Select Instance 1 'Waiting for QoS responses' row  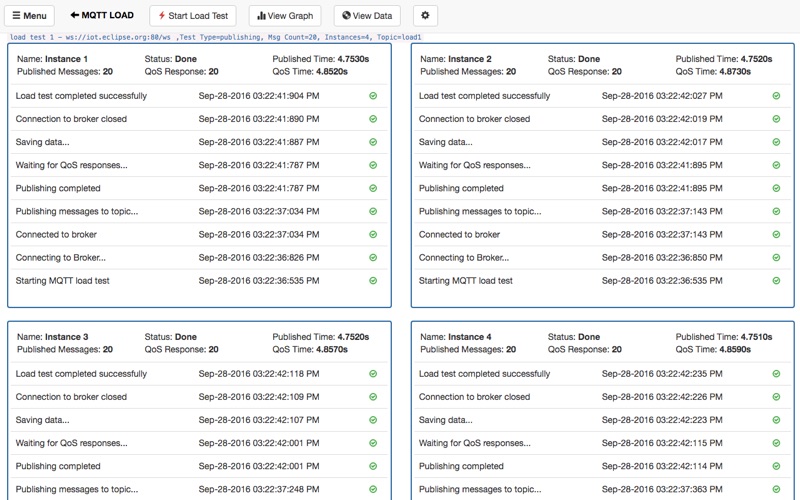point(198,165)
